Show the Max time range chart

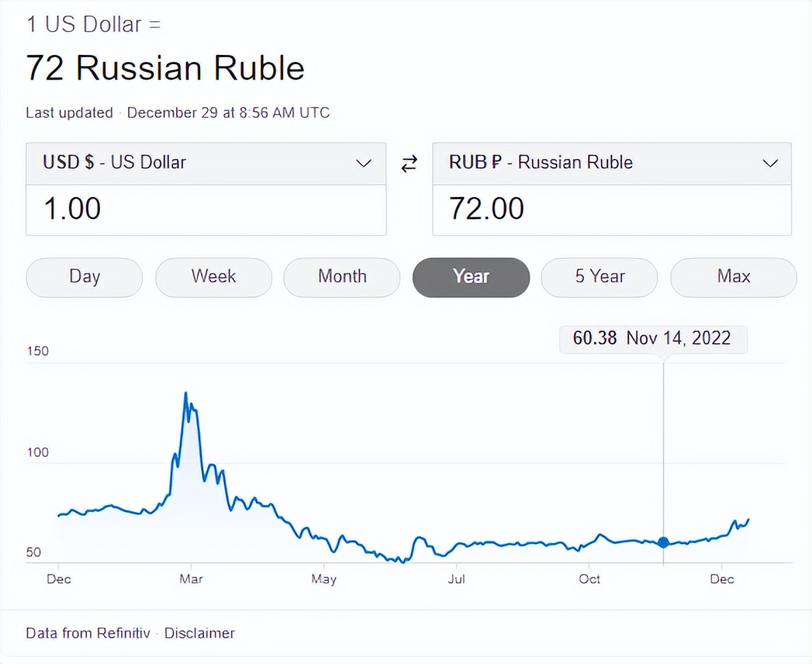tap(733, 277)
